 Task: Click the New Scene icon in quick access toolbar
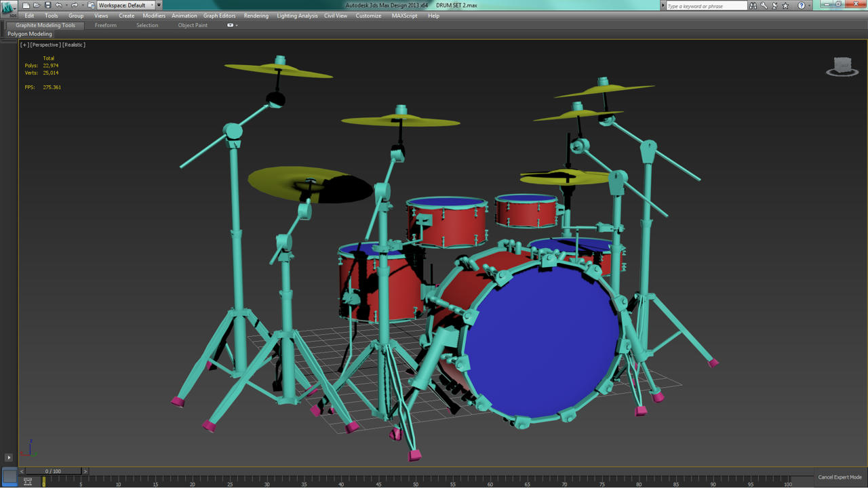(26, 5)
